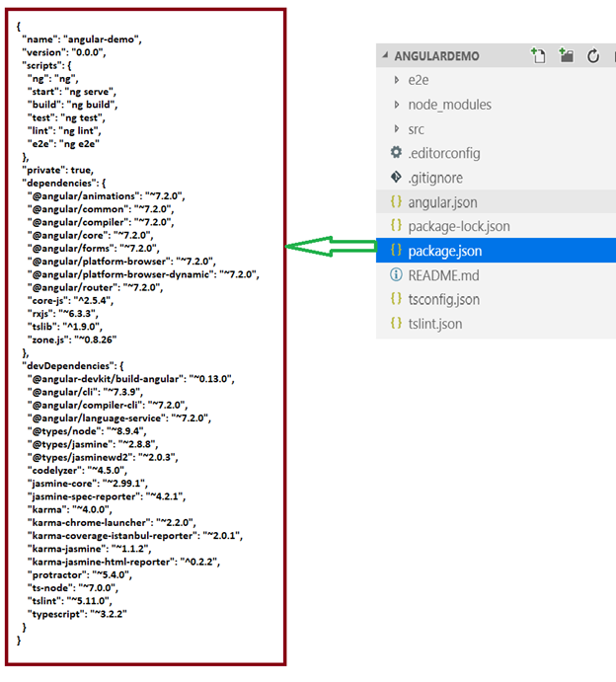Click the "protractor": "~5.4.0" line
616x682 pixels.
[80, 574]
